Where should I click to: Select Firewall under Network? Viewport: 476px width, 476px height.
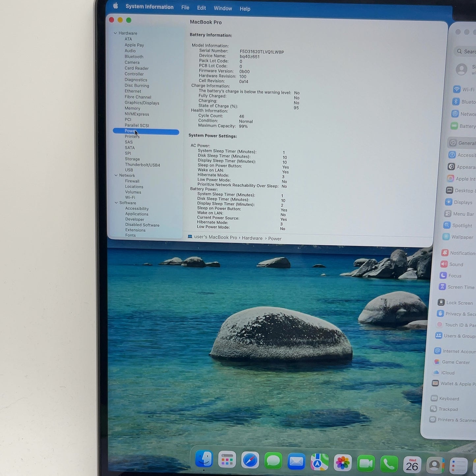pos(132,181)
